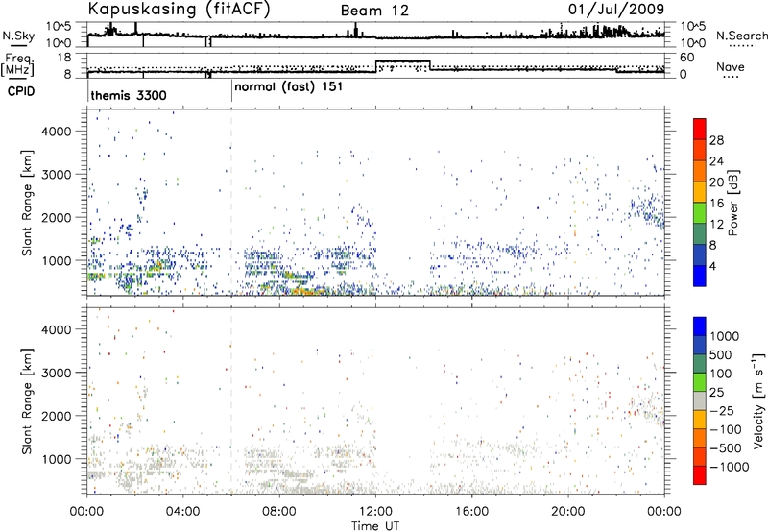768x532 pixels.
Task: Click the Time UT axis title
Action: tap(375, 526)
